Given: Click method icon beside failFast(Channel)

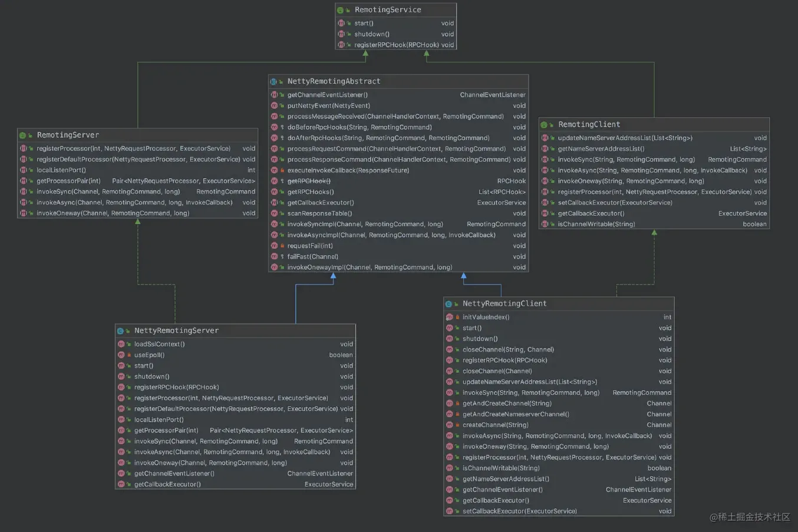Looking at the screenshot, I should pos(274,256).
